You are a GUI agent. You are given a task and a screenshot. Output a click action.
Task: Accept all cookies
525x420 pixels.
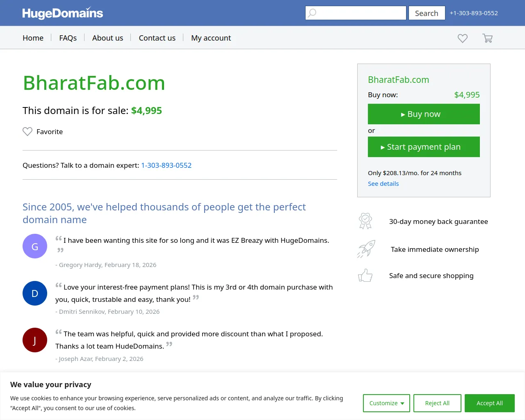(x=490, y=403)
